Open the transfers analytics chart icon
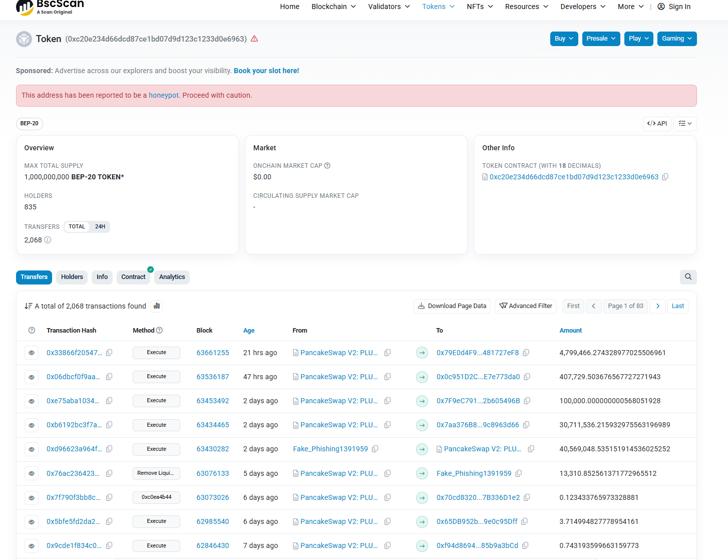This screenshot has height=560, width=728. point(157,306)
